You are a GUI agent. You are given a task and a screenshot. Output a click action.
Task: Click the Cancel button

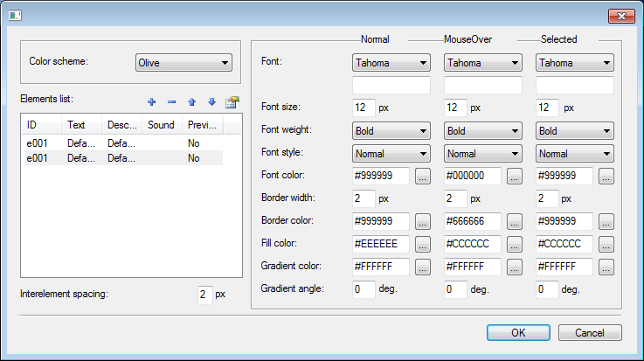pos(590,332)
